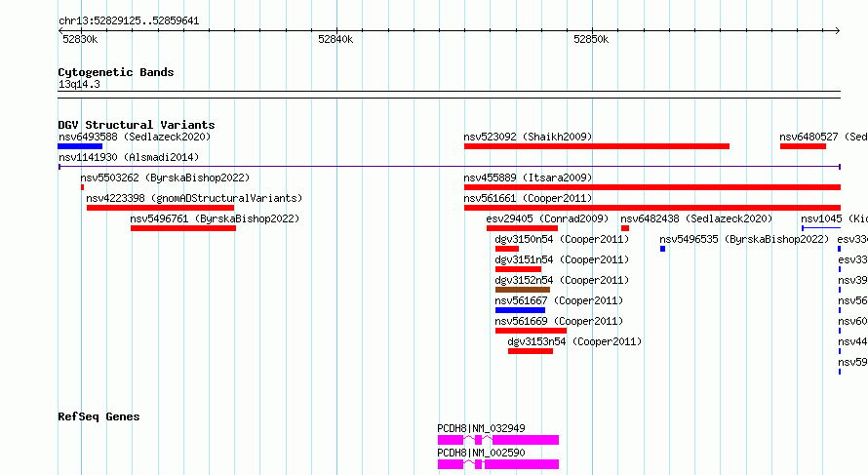The image size is (868, 475).
Task: Open the nsv4223398 gnomADStructuralVariants label
Action: 194,198
